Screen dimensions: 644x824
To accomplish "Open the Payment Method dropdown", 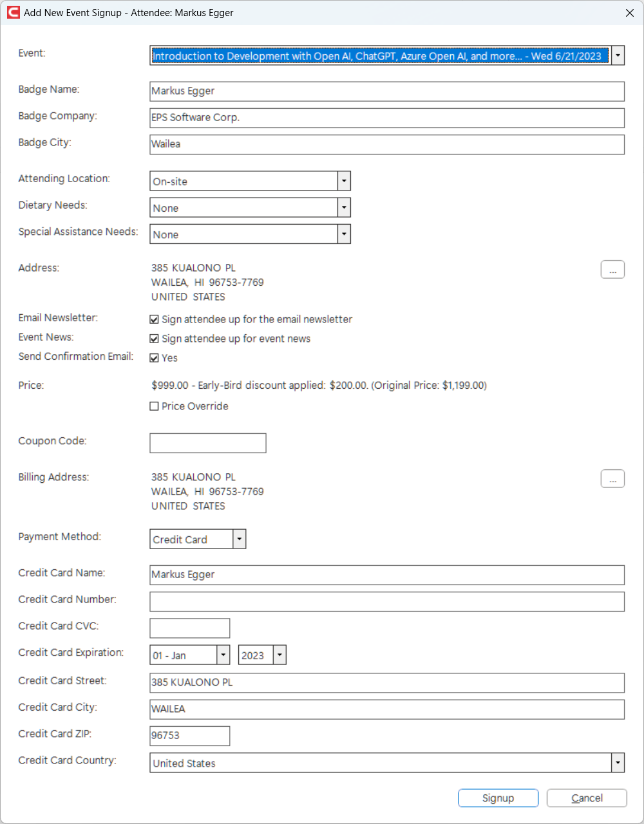I will click(240, 539).
